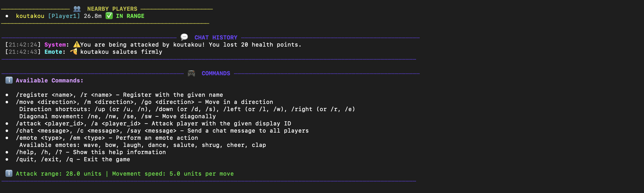
Task: Click the green checkmark IN RANGE icon
Action: tap(109, 16)
